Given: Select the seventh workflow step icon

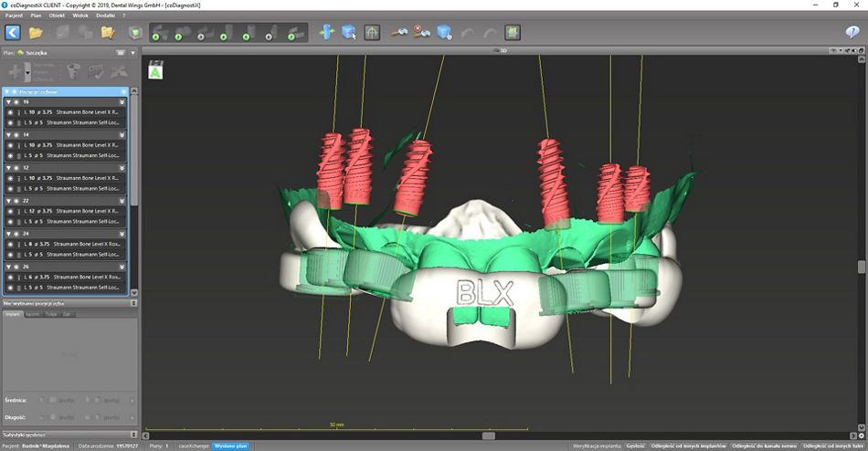Looking at the screenshot, I should tap(296, 33).
